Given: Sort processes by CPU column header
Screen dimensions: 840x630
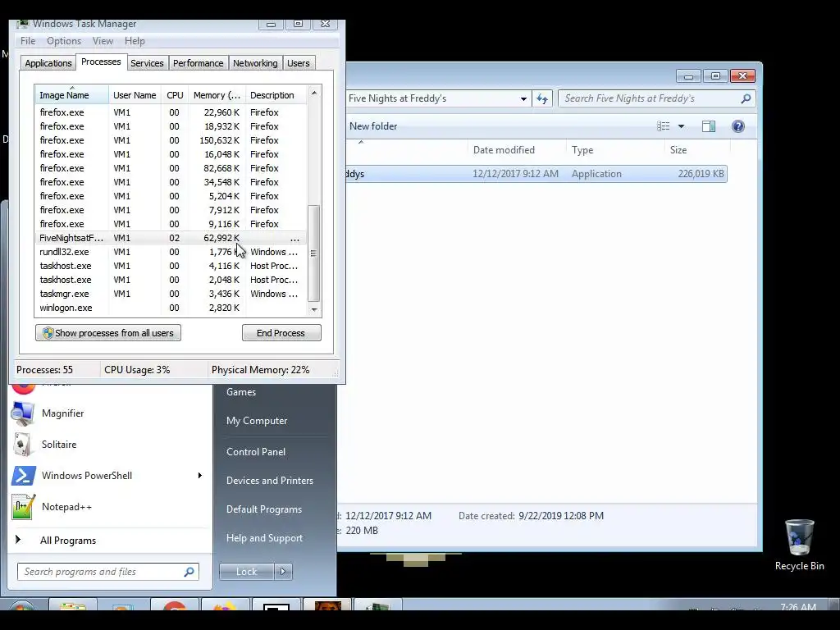Looking at the screenshot, I should pyautogui.click(x=175, y=95).
